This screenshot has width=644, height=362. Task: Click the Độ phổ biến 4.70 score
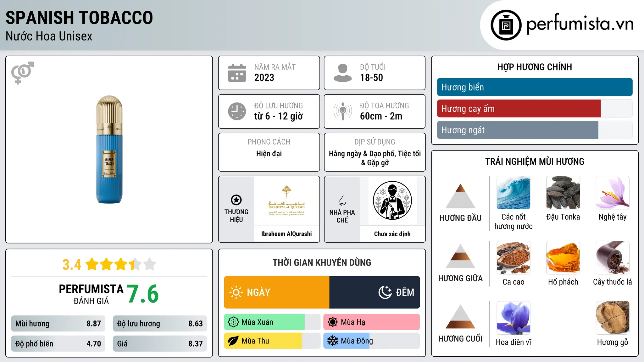click(58, 344)
